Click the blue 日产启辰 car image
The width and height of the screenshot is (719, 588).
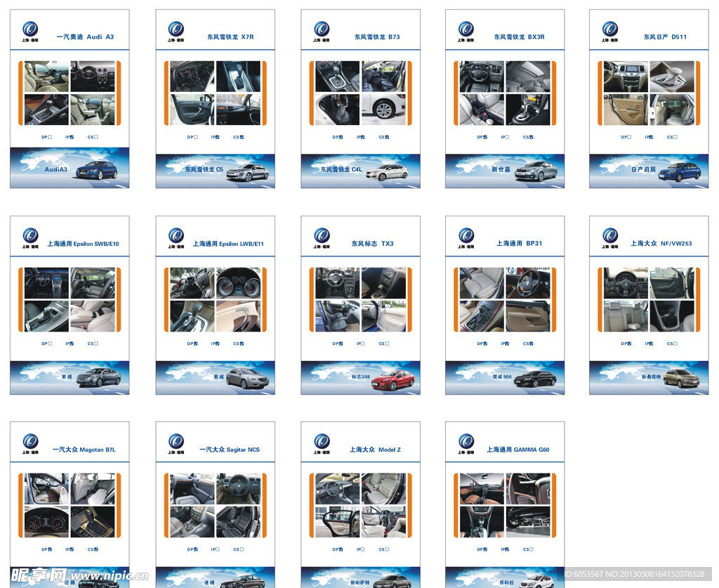pos(680,172)
